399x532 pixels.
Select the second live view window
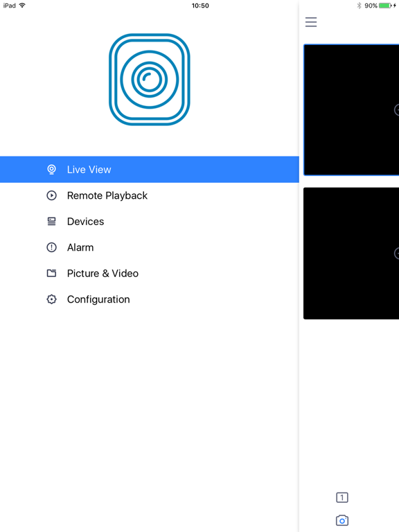(x=351, y=253)
